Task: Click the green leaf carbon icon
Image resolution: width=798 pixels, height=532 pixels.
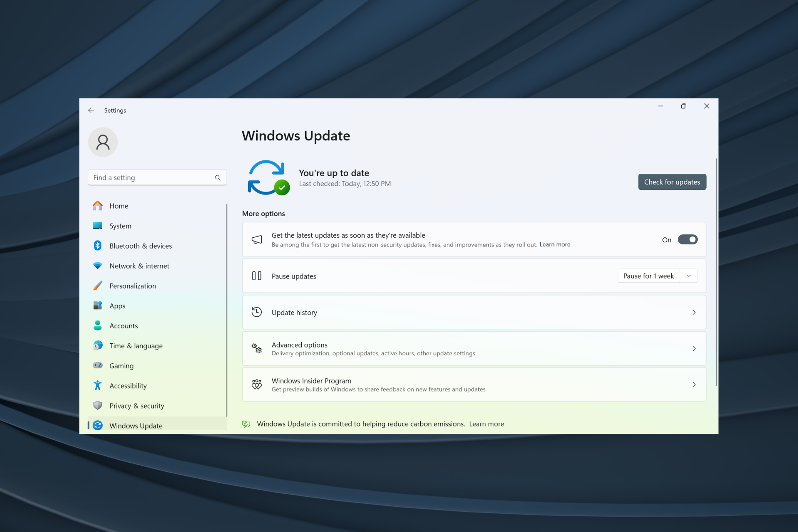Action: 246,424
